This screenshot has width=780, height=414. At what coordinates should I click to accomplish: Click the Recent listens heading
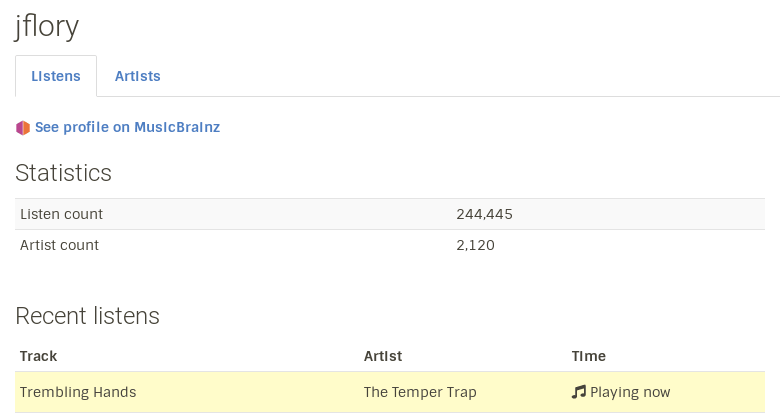click(87, 316)
